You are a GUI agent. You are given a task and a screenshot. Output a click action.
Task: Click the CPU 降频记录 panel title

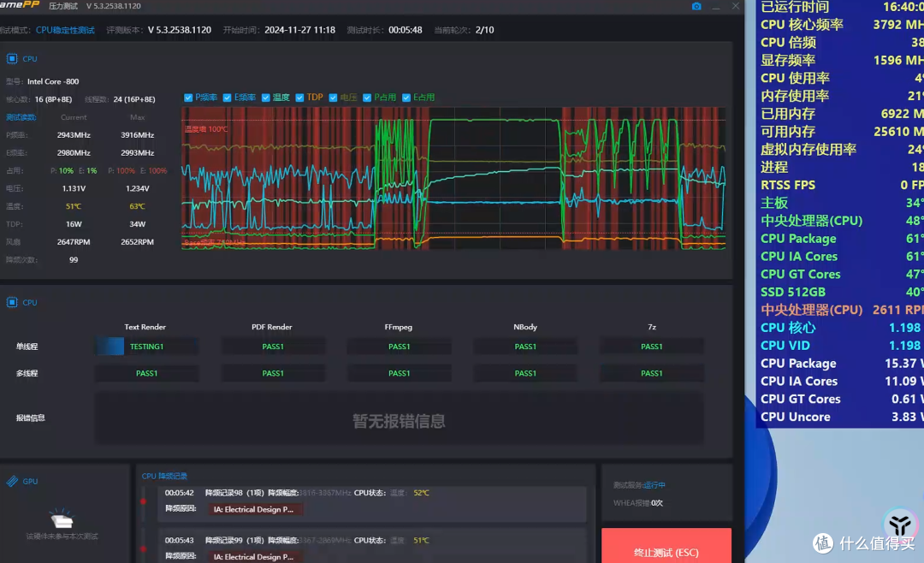click(164, 476)
